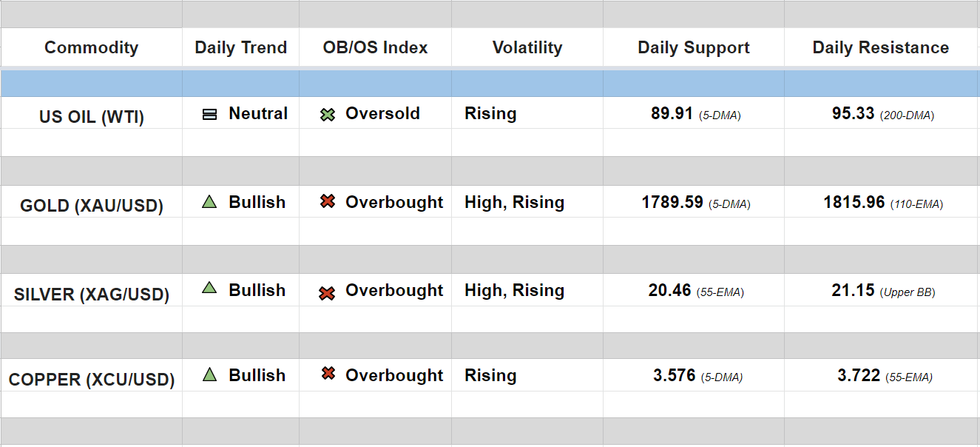The height and width of the screenshot is (447, 980).
Task: Click the neutral trend icon for US Oil
Action: [x=209, y=115]
